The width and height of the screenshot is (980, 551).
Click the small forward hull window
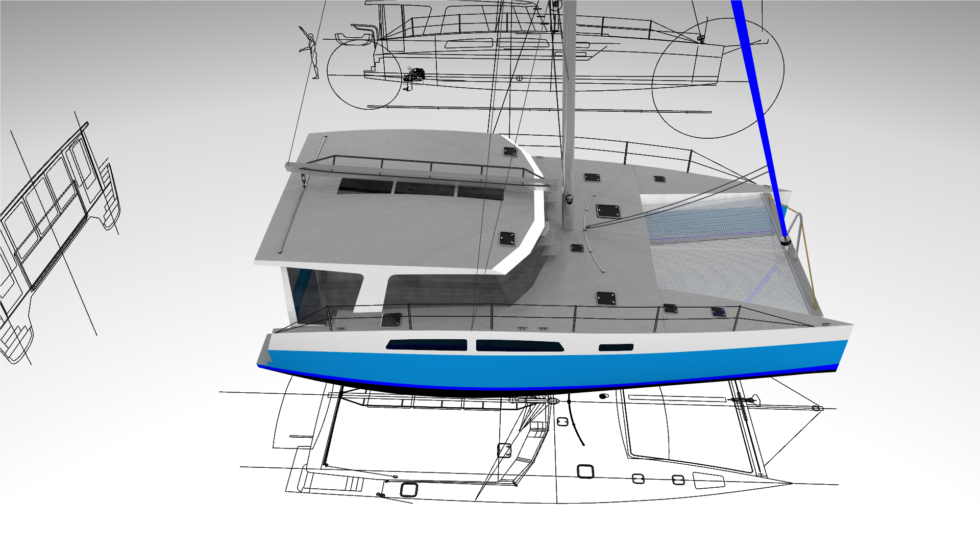point(616,347)
